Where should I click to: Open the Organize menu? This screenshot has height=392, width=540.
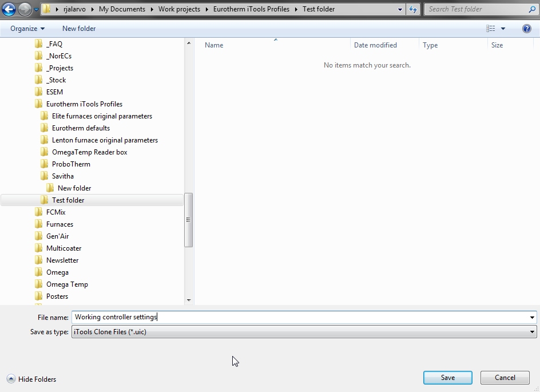(x=27, y=29)
